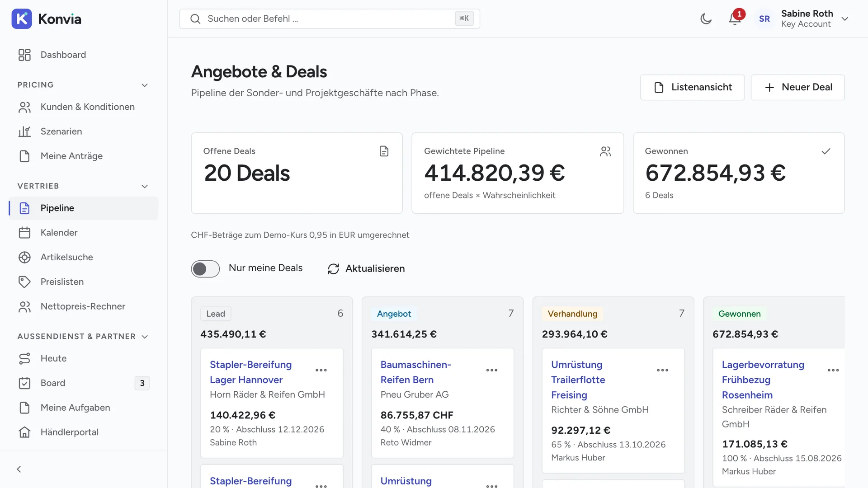
Task: Open the Umrüstung Trailerflotte Freising deal
Action: [578, 380]
